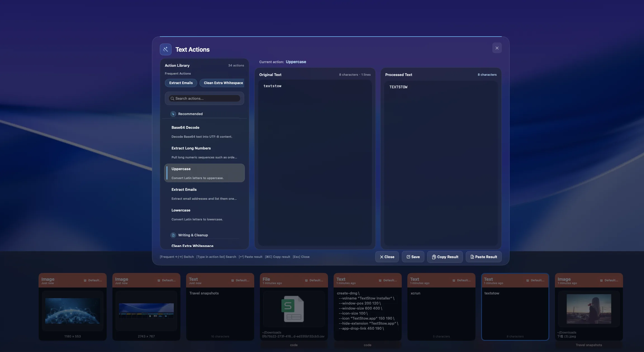The image size is (644, 352).
Task: Click the 'code' tag under the CSV file card
Action: 294,345
